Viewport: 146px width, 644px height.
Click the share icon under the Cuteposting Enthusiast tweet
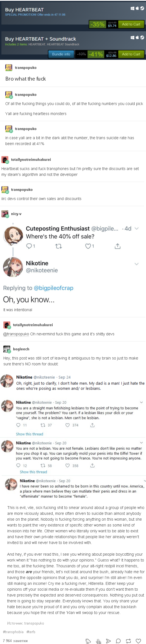[x=117, y=246]
